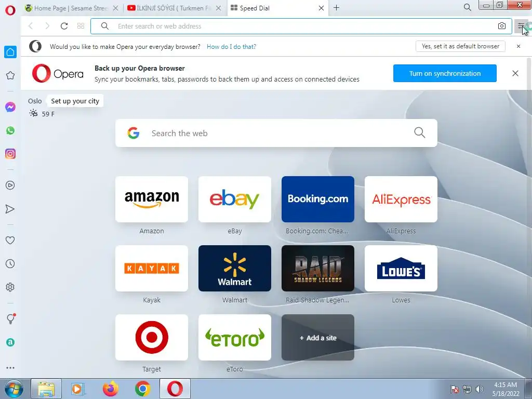
Task: Open a new tab with plus button
Action: click(336, 8)
